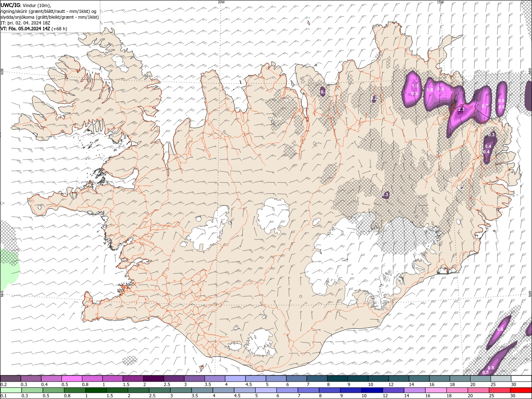The height and width of the screenshot is (399, 532).
Task: Click the rain legend swatch labeled 25
Action: (500, 390)
